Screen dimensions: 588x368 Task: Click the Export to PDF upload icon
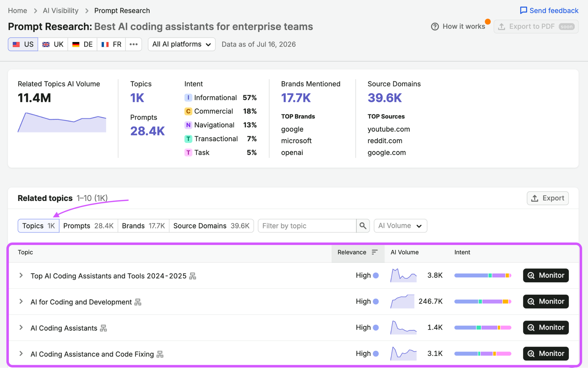[x=502, y=26]
